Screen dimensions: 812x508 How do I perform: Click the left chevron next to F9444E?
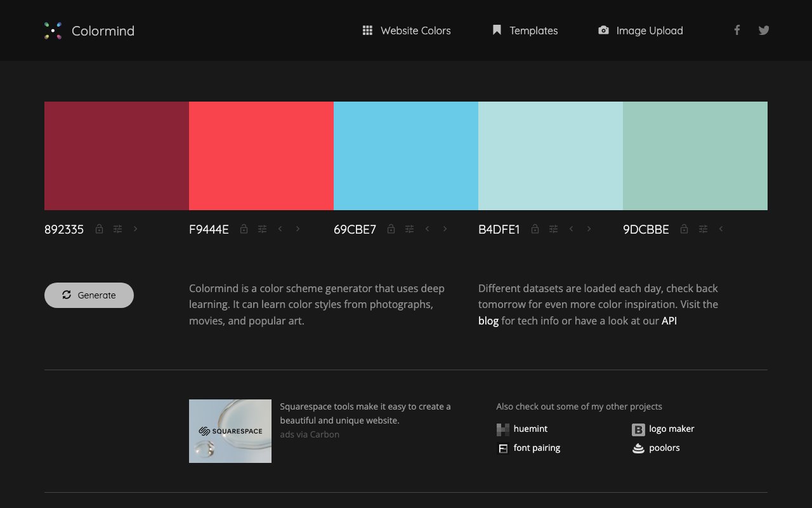pyautogui.click(x=280, y=229)
